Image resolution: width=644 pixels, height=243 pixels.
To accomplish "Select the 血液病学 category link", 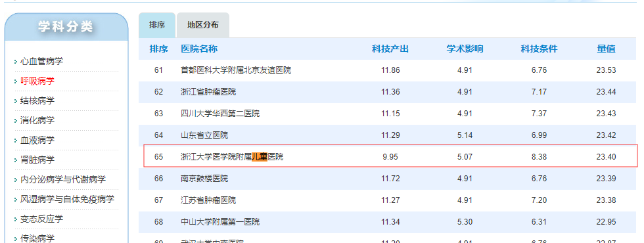I will coord(37,141).
